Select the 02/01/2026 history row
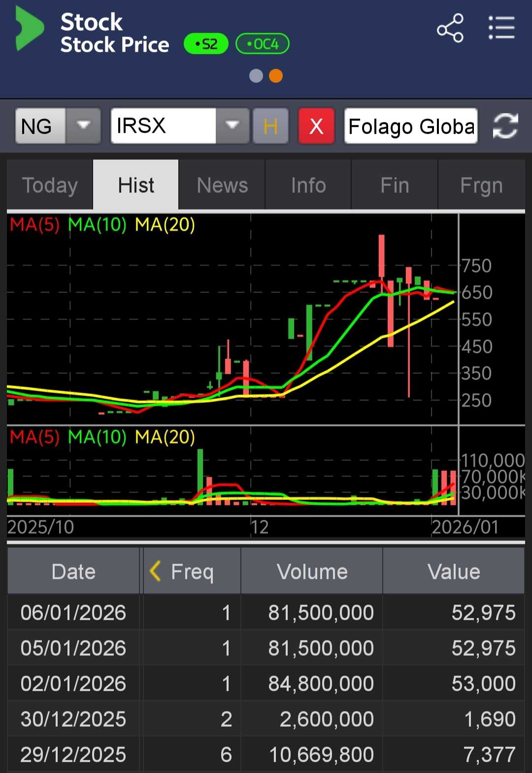 (x=266, y=684)
